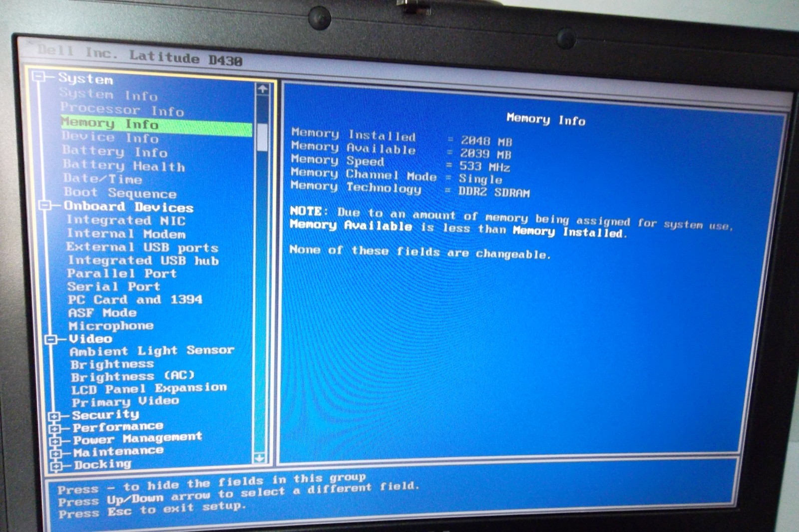Select Microphone entry
This screenshot has width=799, height=532.
[111, 326]
